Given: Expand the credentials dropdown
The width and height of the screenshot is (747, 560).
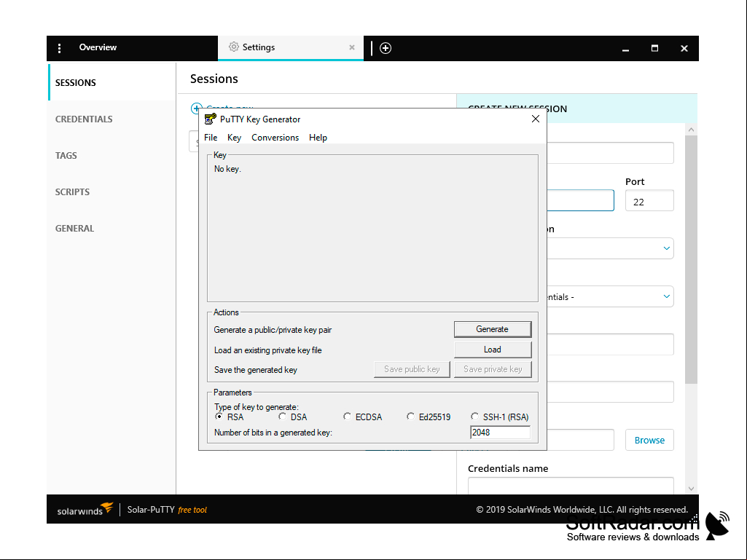Looking at the screenshot, I should coord(667,296).
